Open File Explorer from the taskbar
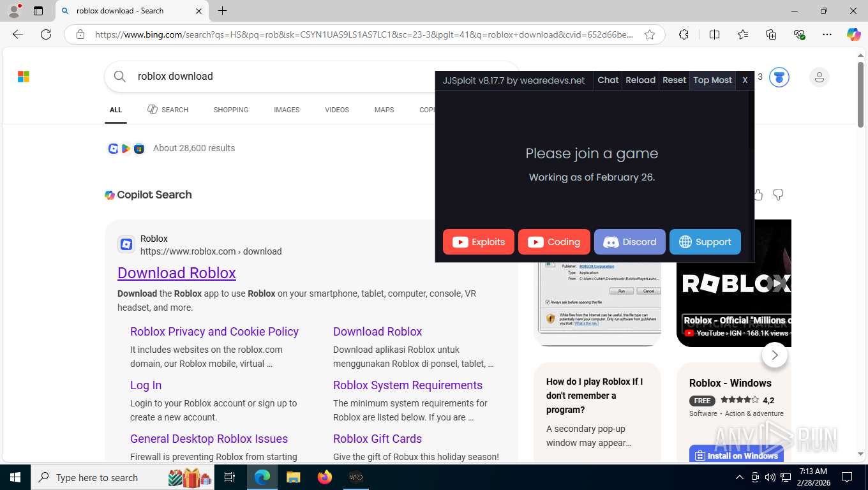 293,477
